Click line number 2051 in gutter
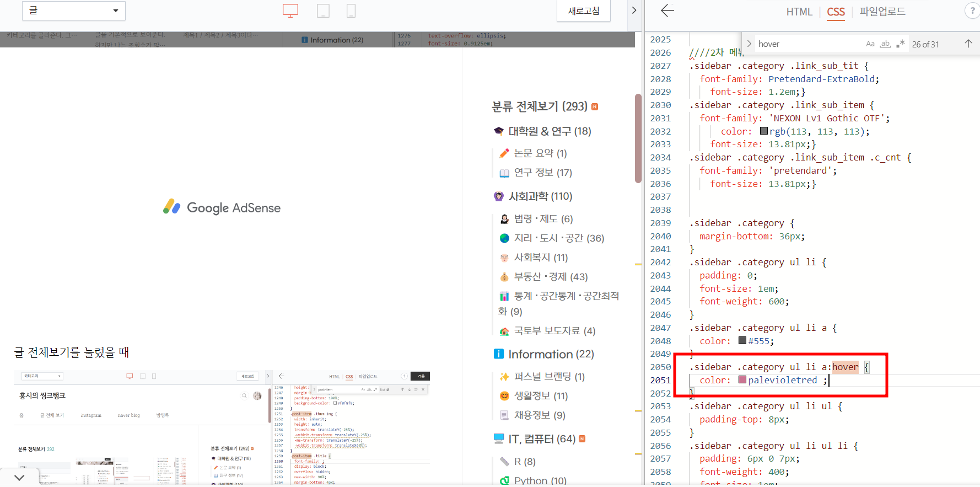980x487 pixels. click(x=660, y=380)
